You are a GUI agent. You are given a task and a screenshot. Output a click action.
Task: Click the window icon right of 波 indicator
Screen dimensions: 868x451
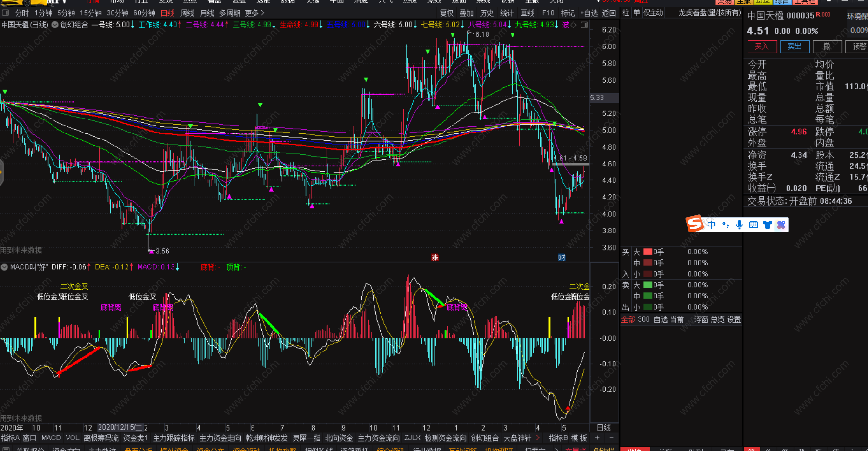point(584,25)
